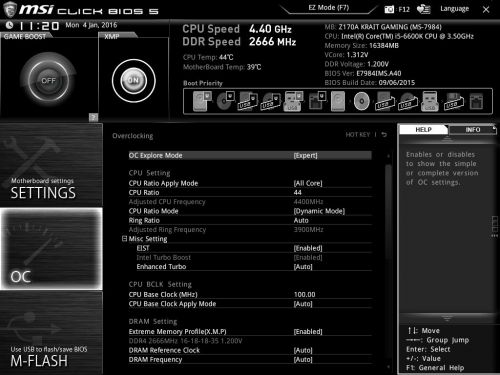Click the MSI dragon shield logo
The width and height of the screenshot is (500, 375).
point(10,9)
